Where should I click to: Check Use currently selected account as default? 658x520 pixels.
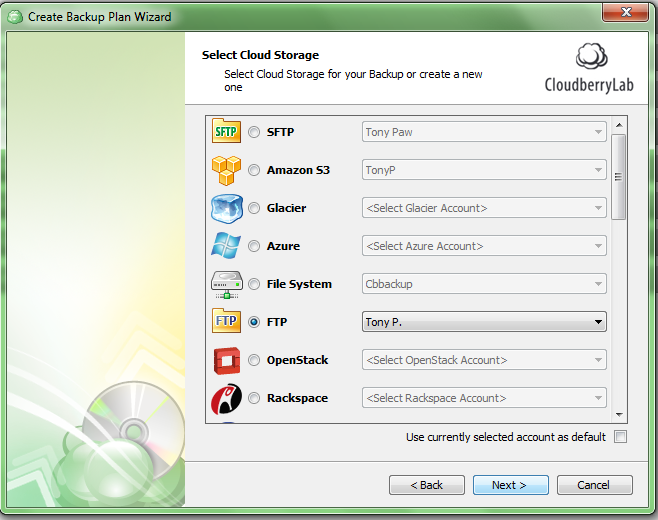tap(620, 437)
